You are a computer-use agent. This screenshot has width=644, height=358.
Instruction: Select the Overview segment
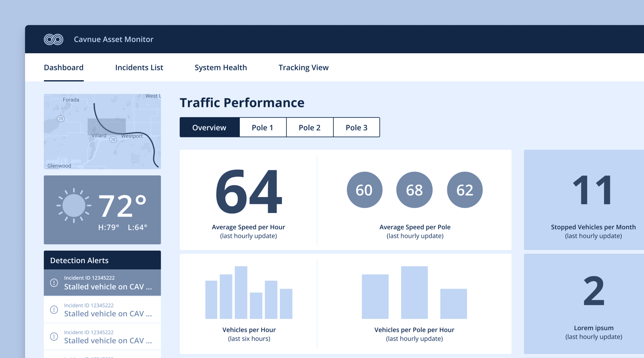[210, 127]
